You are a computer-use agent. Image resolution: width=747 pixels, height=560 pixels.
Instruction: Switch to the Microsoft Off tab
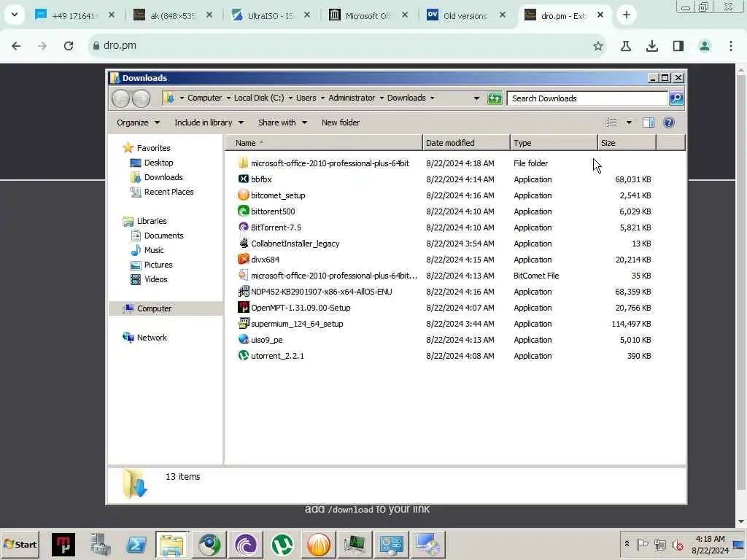pyautogui.click(x=368, y=15)
